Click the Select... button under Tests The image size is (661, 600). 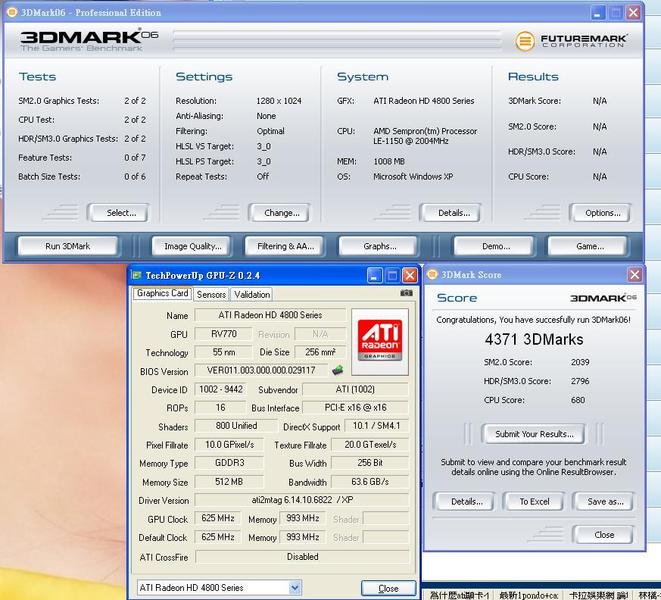click(x=118, y=213)
